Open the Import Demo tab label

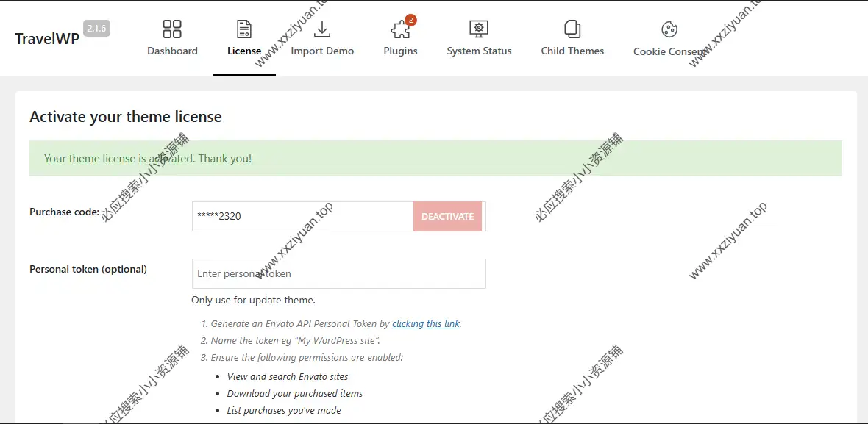322,51
